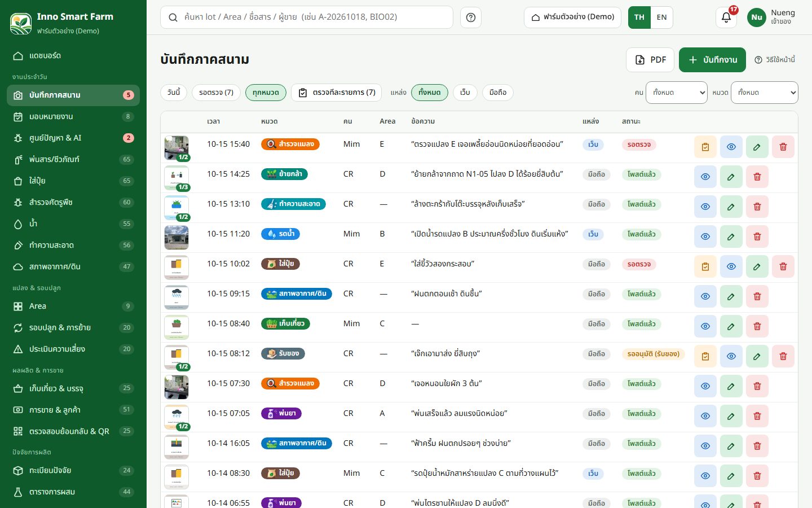
Task: Click the Inno Smart Farm logo
Action: (x=21, y=23)
